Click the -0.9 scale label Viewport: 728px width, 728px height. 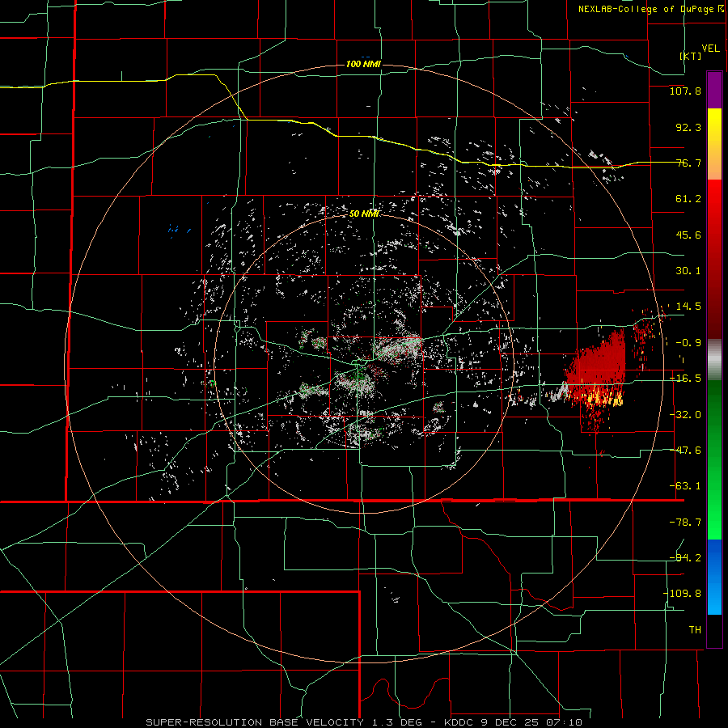(x=688, y=343)
